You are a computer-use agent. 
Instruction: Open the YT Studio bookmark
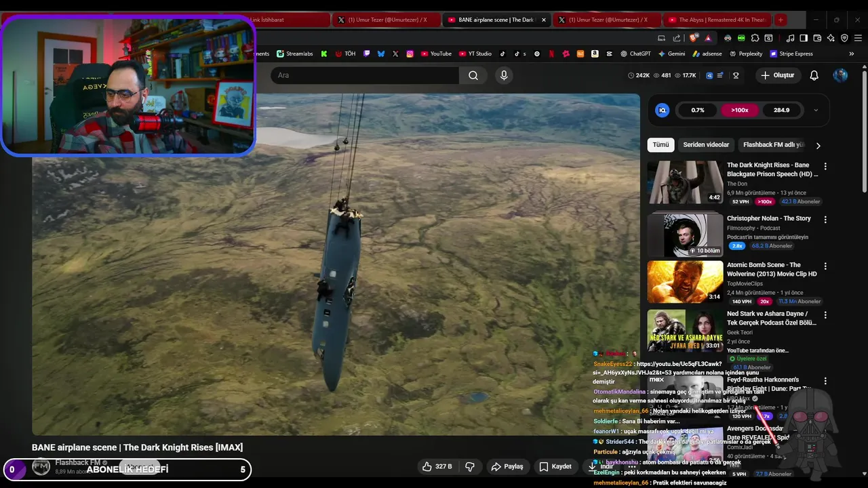pos(475,54)
